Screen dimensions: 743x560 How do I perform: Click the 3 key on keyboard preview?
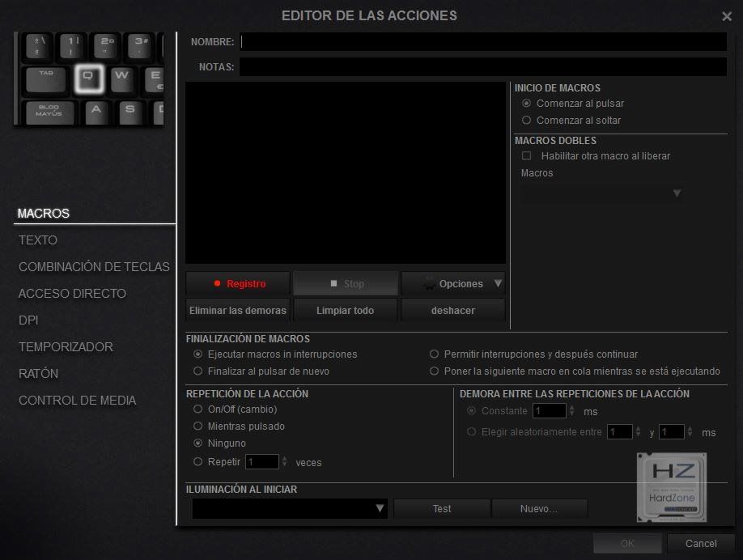pyautogui.click(x=139, y=45)
